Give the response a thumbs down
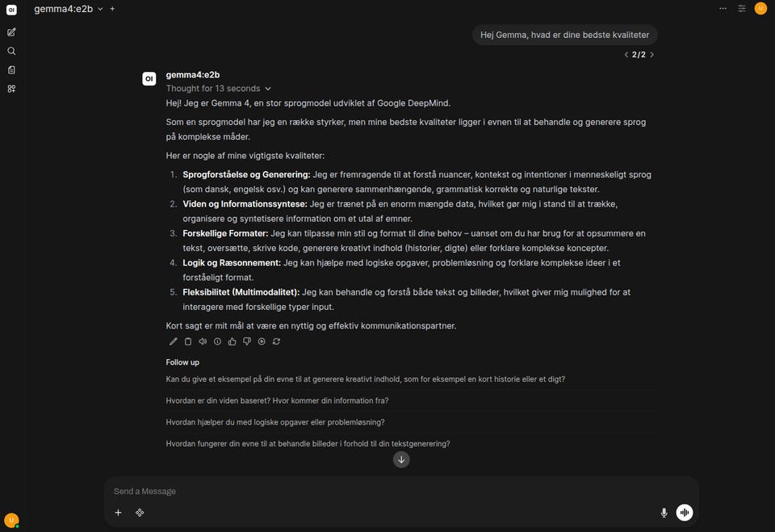The image size is (775, 532). [247, 341]
